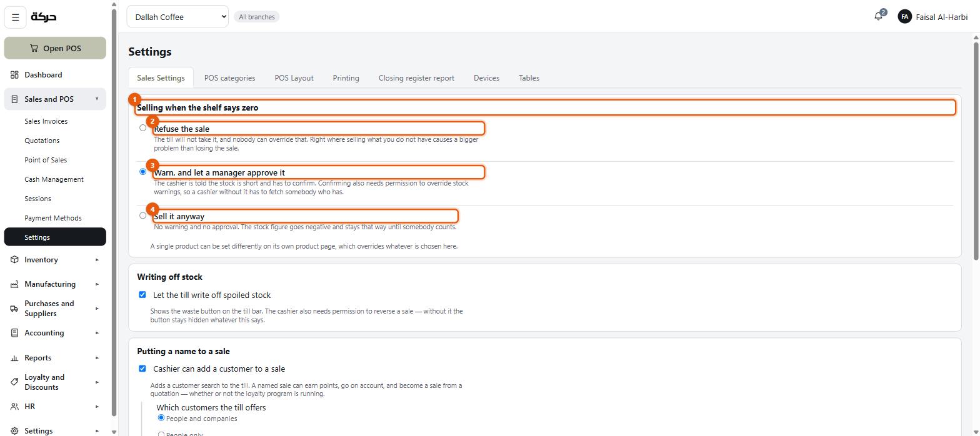
Task: Click the logo next to the menu button
Action: pyautogui.click(x=44, y=17)
